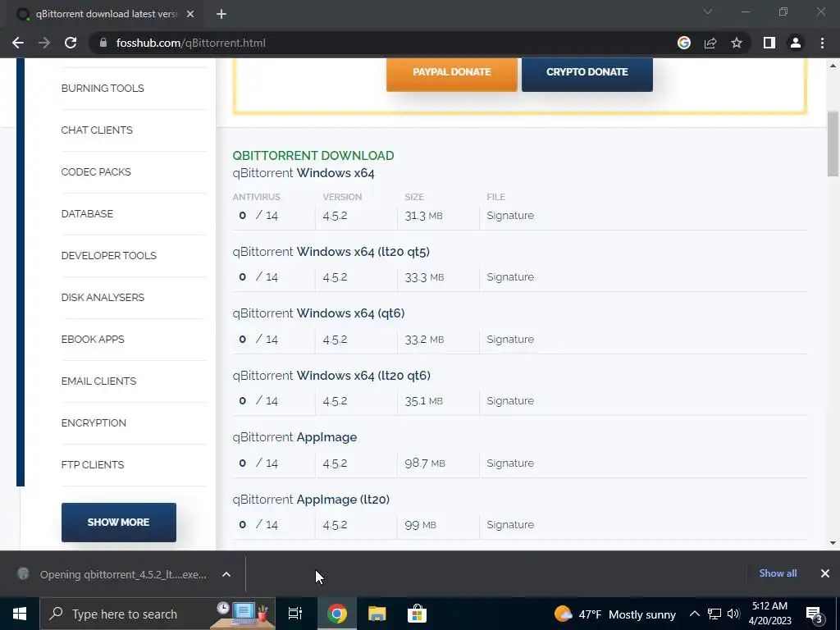840x630 pixels.
Task: Open the volume control icon
Action: 733,614
